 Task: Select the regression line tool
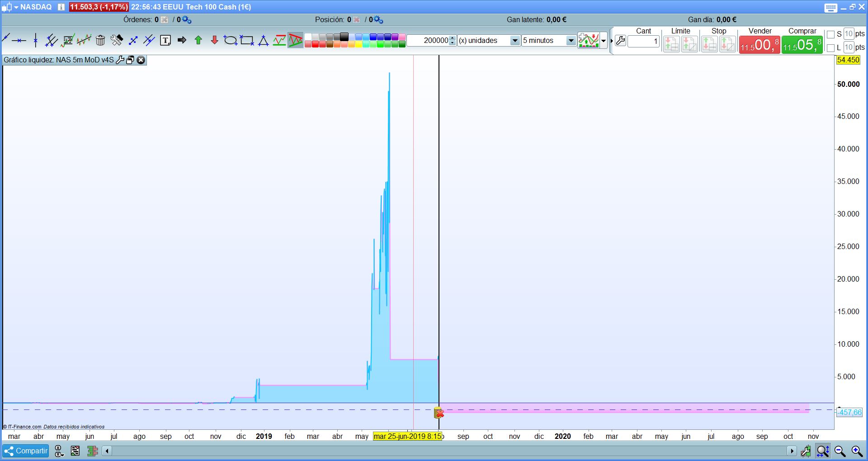84,40
